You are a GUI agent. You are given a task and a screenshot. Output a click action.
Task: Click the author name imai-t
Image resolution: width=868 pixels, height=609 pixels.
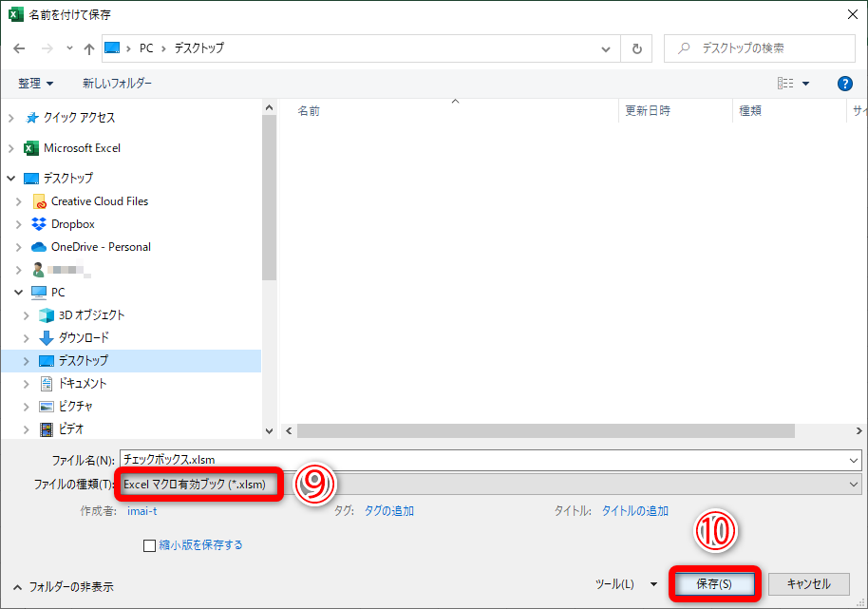(142, 511)
